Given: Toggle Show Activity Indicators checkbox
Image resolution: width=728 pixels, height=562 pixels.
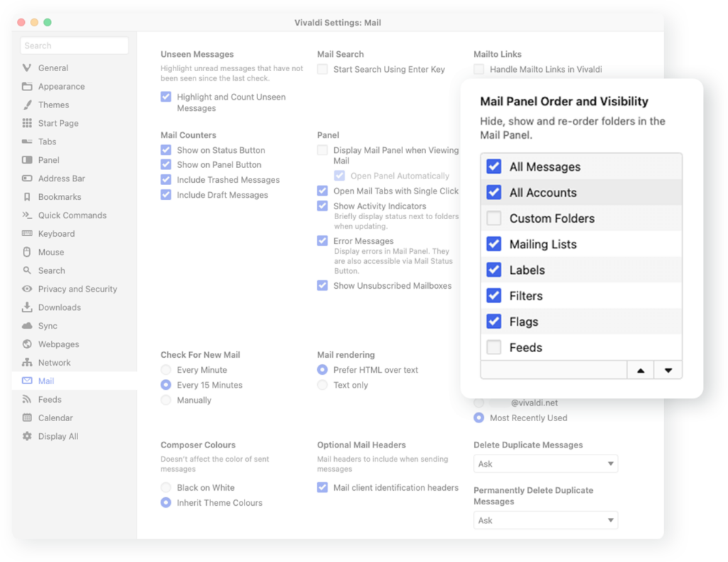Looking at the screenshot, I should click(322, 206).
